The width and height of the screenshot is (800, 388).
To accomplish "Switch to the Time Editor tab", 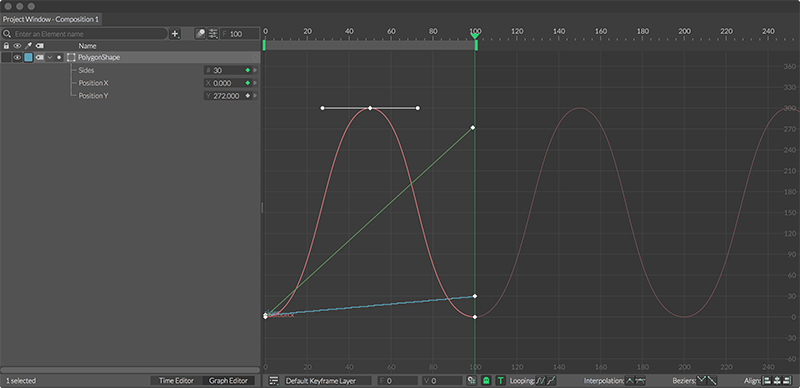I will pyautogui.click(x=176, y=380).
